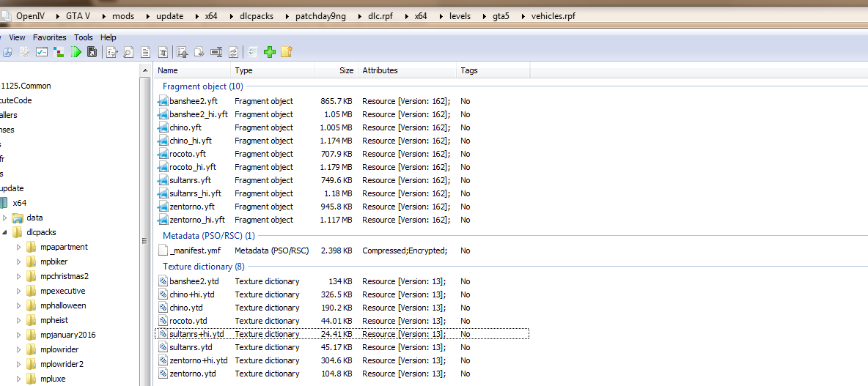Click the document with magnifier icon
This screenshot has height=386, width=868.
coord(128,52)
